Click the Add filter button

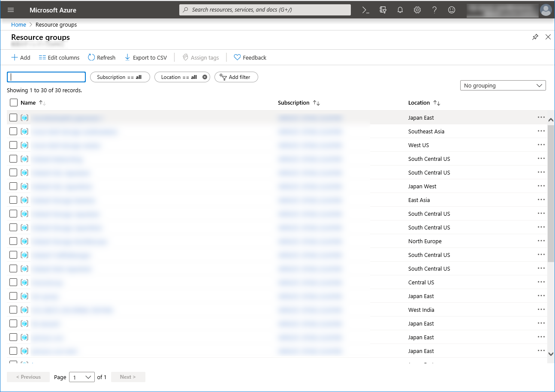[x=236, y=77]
